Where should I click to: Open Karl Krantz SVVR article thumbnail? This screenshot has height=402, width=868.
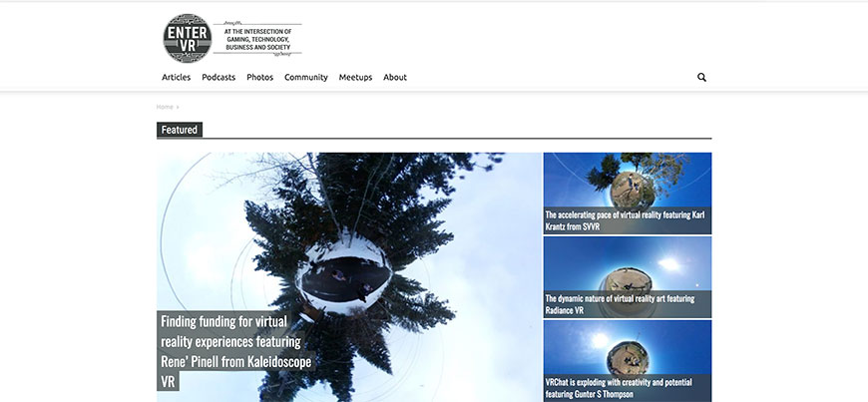pyautogui.click(x=627, y=178)
